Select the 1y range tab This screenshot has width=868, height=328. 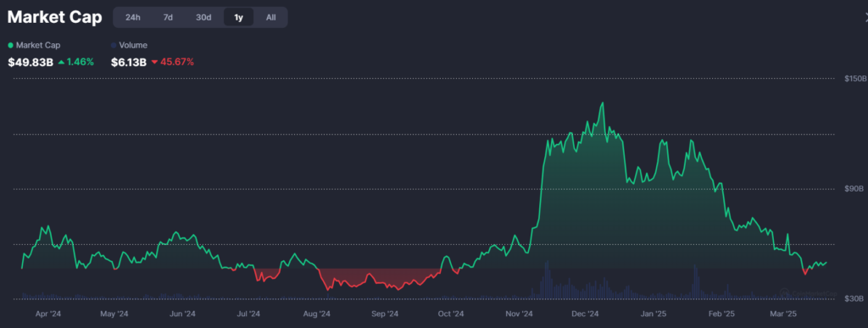pos(238,17)
